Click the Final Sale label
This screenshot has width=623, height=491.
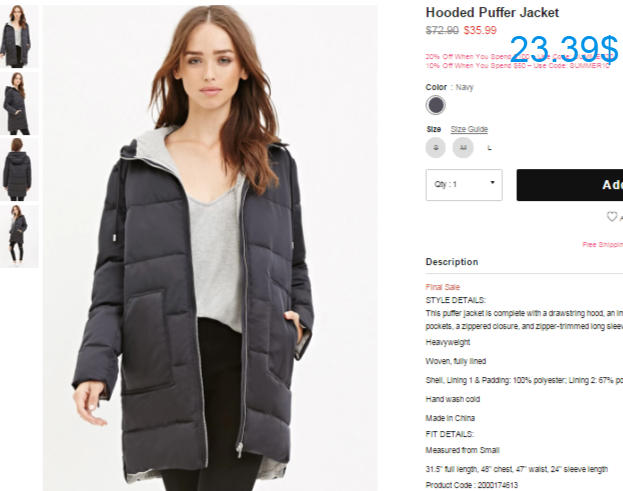(x=443, y=287)
